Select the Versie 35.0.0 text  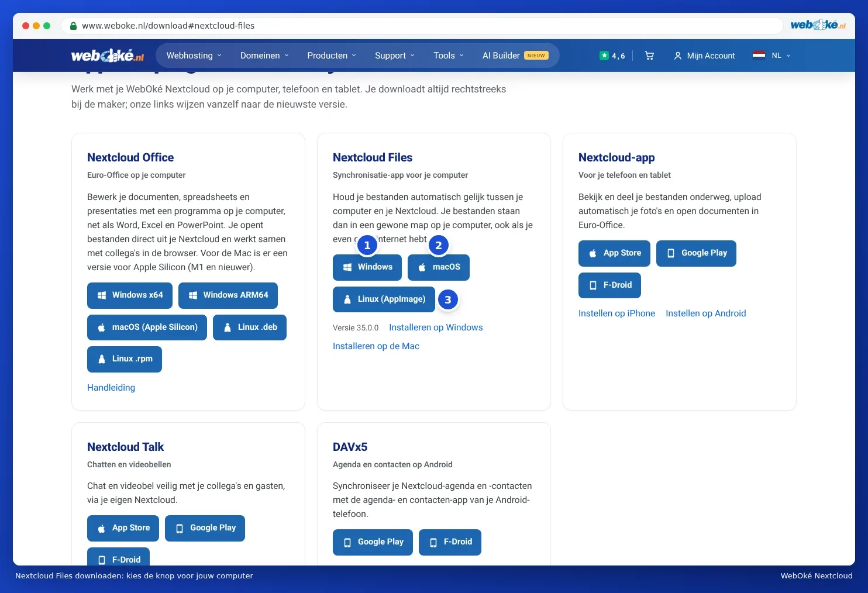click(x=356, y=328)
